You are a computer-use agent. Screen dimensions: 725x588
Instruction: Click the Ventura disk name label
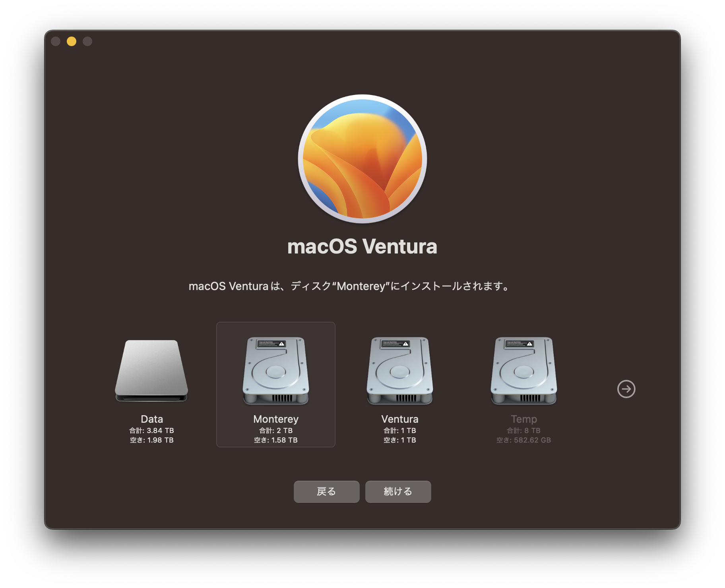pos(400,419)
